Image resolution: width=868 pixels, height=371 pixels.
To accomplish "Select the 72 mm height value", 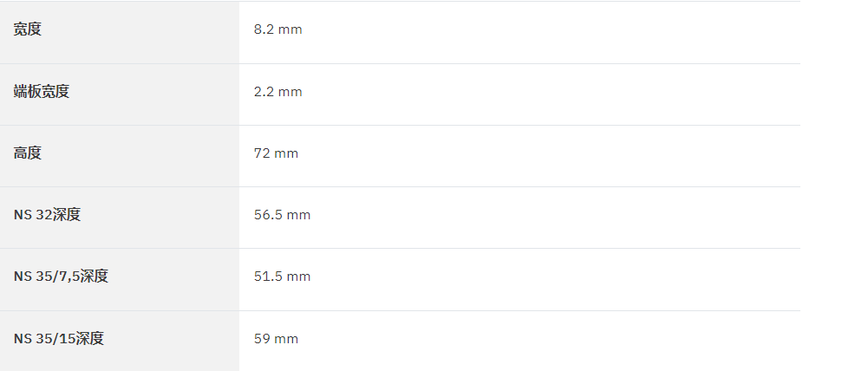I will 276,153.
